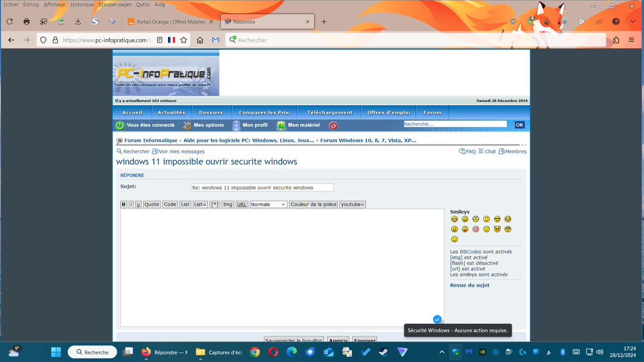Viewport: 644px width, 362px height.
Task: Focus the message body text area
Action: pyautogui.click(x=282, y=267)
